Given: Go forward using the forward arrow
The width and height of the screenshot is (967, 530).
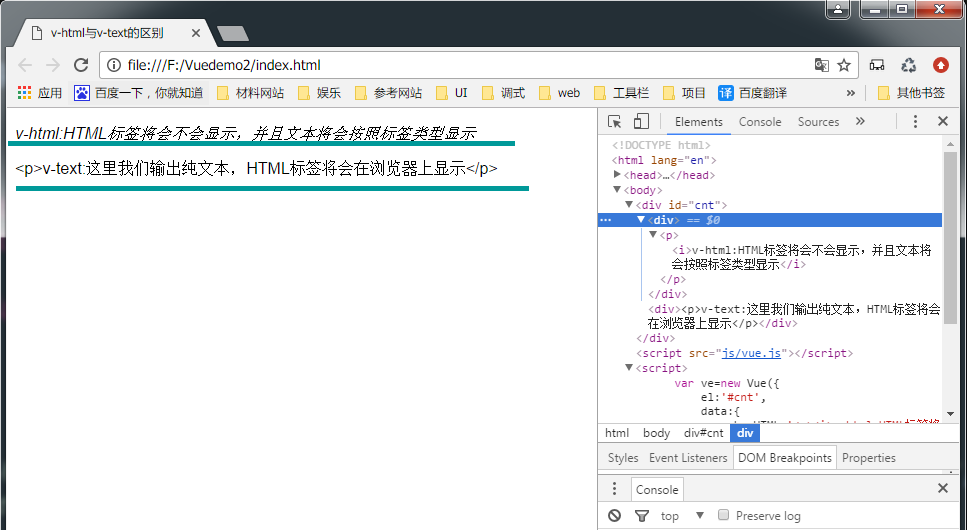Looking at the screenshot, I should click(x=53, y=65).
